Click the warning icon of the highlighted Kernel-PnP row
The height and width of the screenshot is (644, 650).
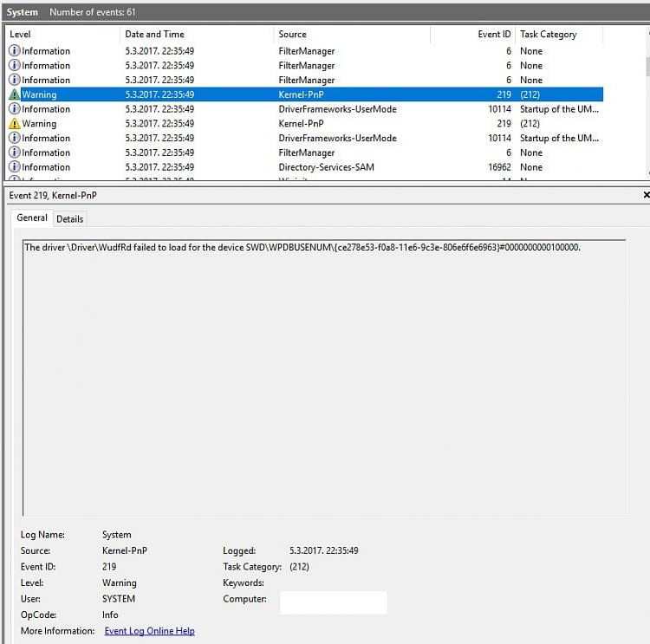tap(14, 94)
